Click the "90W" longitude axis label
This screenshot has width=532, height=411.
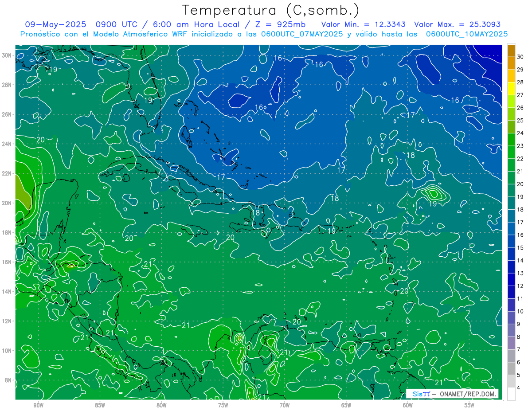[x=38, y=405]
